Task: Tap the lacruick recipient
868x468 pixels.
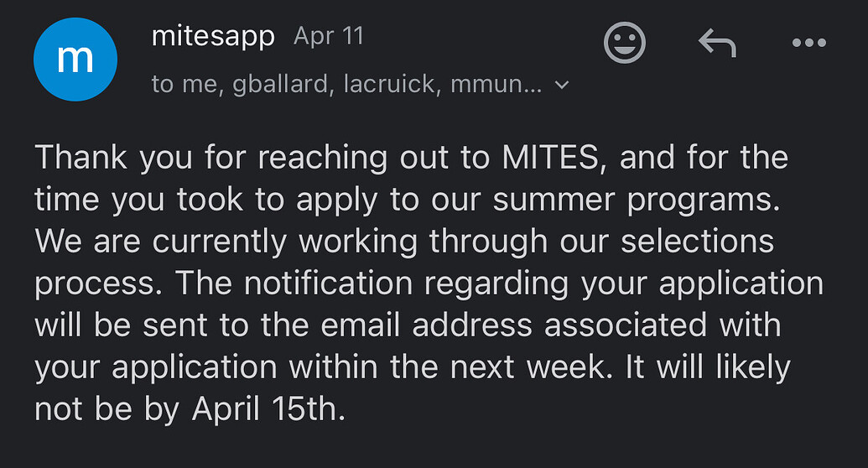Action: tap(392, 86)
